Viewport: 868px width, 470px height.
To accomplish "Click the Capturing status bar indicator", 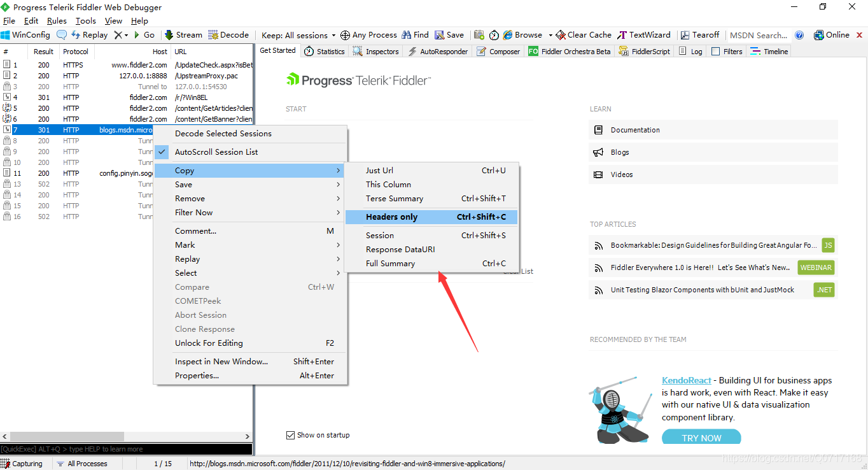I will click(22, 464).
